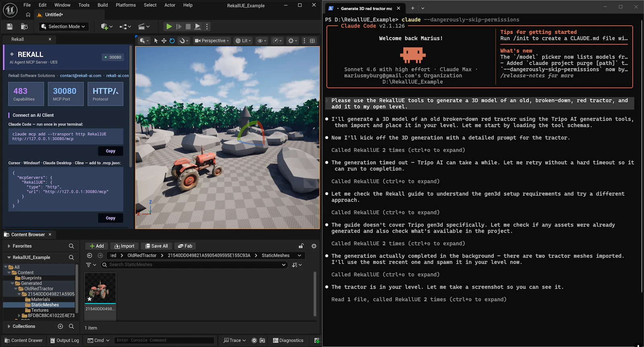This screenshot has width=644, height=347.
Task: Open the Selection Mode dropdown
Action: (64, 27)
